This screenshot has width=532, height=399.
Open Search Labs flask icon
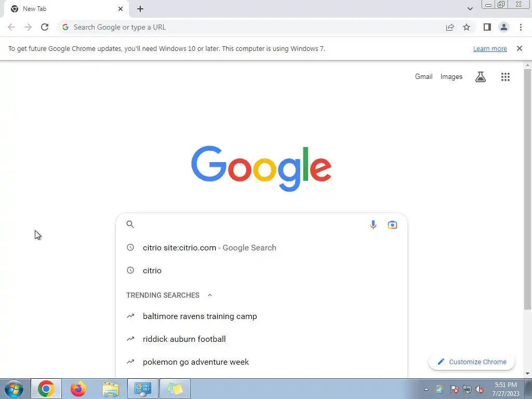pos(481,77)
